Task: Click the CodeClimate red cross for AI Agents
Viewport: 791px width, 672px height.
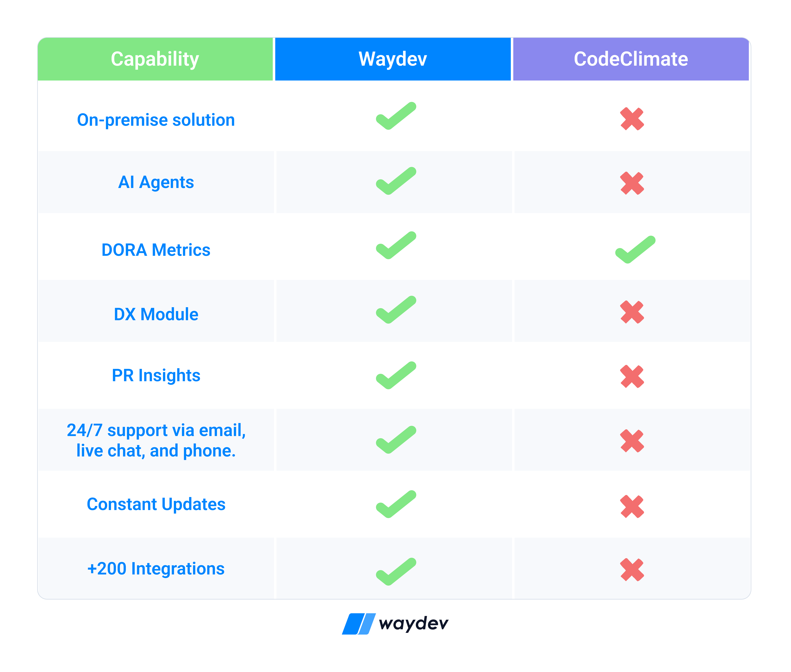Action: pos(632,183)
